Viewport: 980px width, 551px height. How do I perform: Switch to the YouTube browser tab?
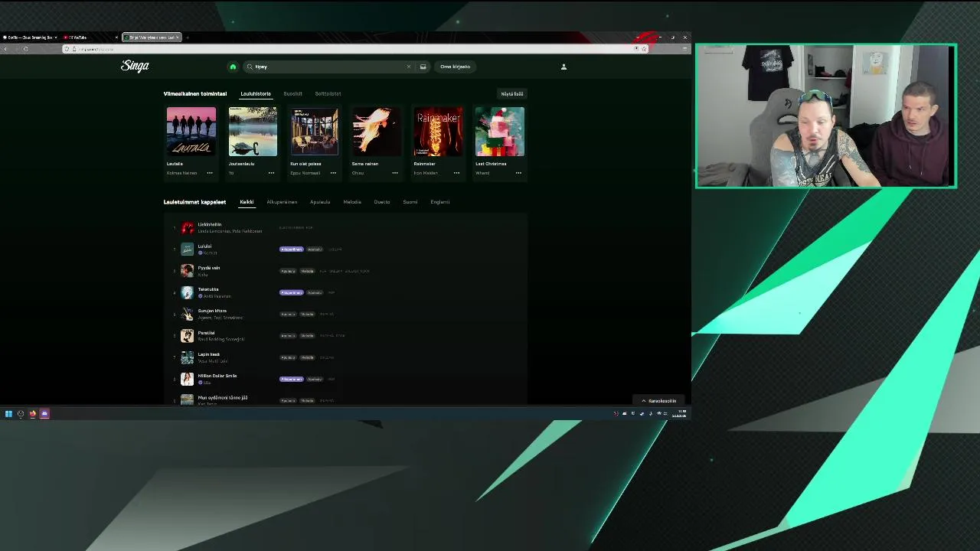pyautogui.click(x=89, y=37)
